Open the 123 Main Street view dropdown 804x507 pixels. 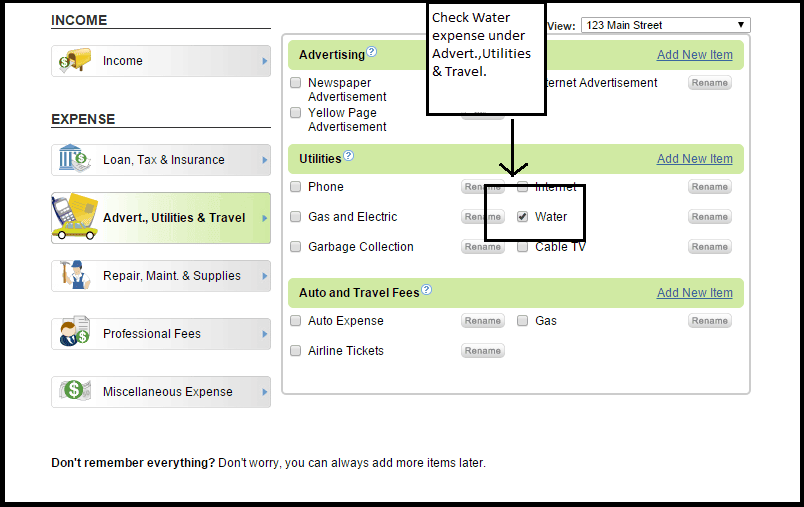click(x=666, y=25)
